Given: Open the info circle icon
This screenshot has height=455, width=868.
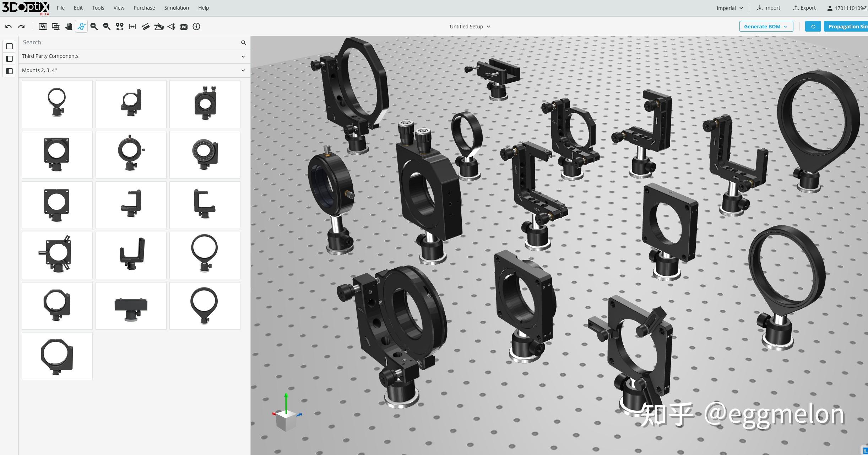Looking at the screenshot, I should click(x=196, y=27).
